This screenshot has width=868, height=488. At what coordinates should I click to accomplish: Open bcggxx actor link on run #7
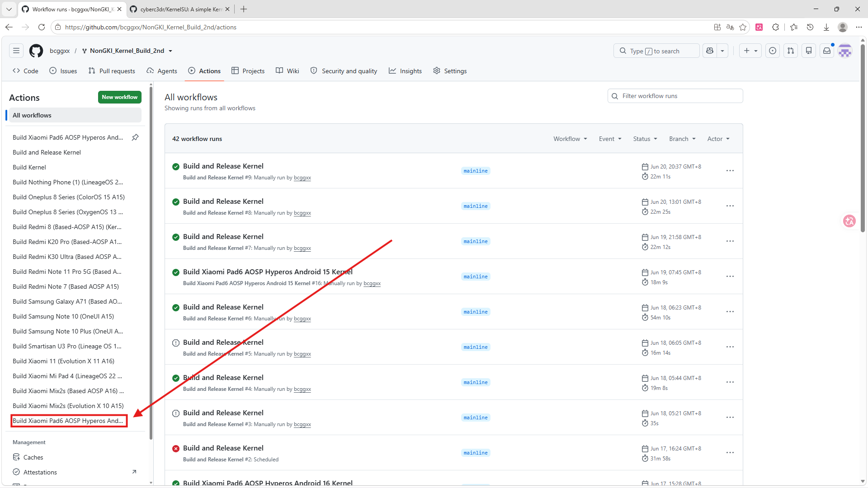pyautogui.click(x=302, y=248)
